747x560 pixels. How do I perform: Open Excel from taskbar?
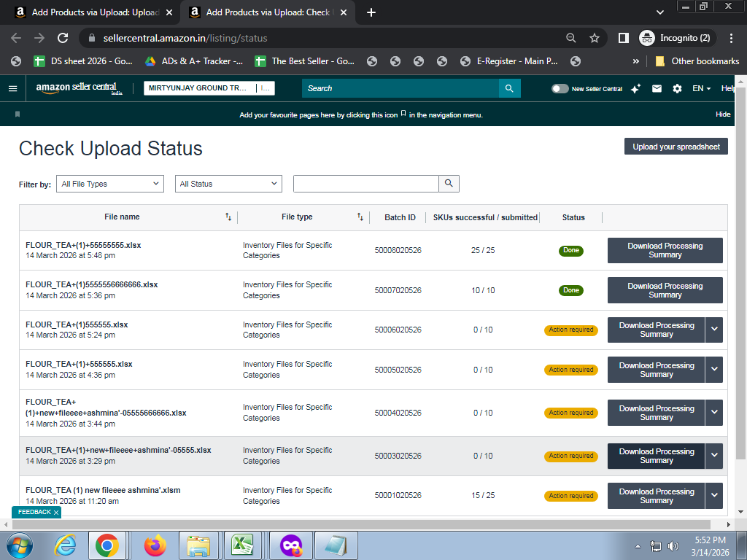pos(242,545)
